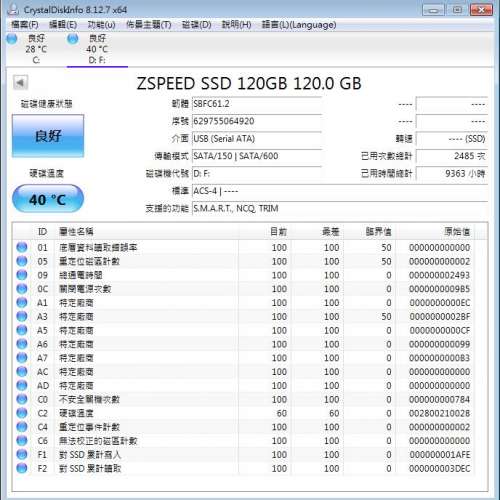Click status orb for attribute AC

point(22,371)
